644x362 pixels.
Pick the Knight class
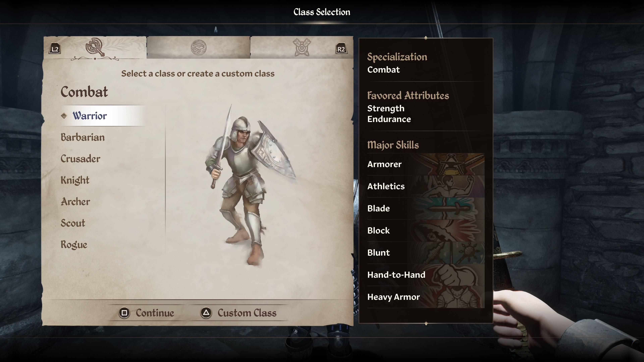pyautogui.click(x=75, y=180)
